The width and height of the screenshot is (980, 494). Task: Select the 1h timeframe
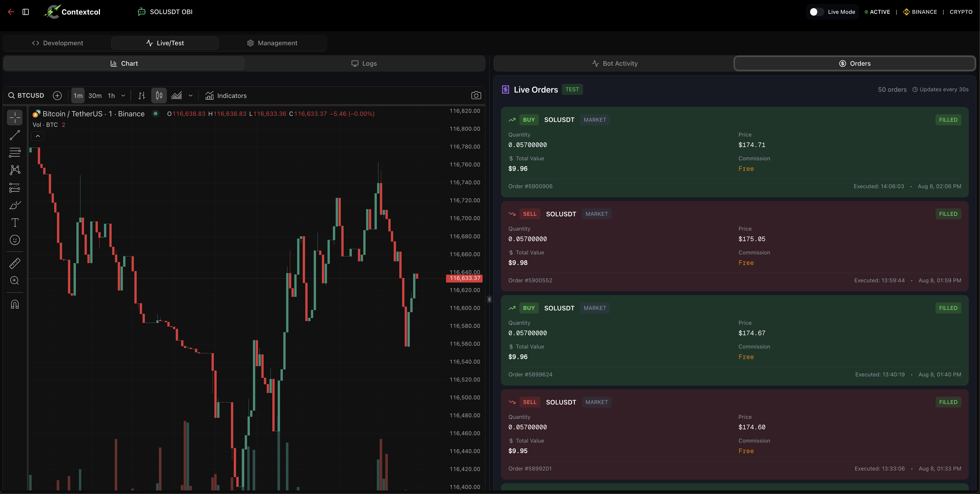pos(111,96)
